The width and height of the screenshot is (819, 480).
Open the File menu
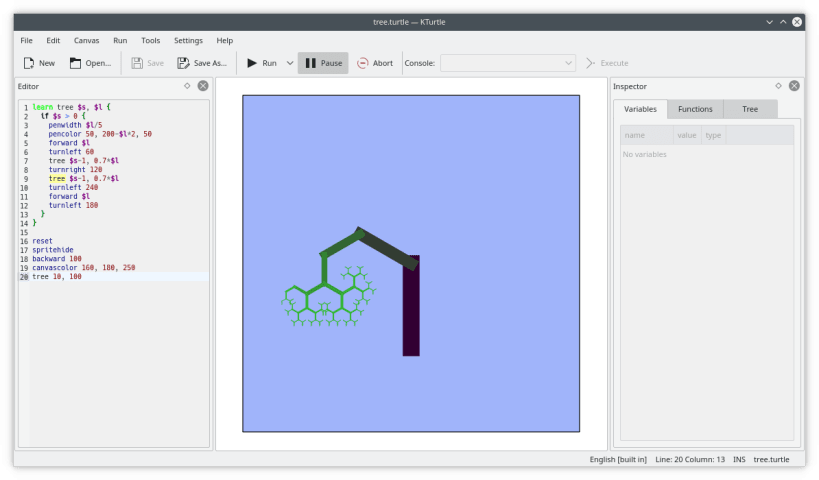click(27, 40)
